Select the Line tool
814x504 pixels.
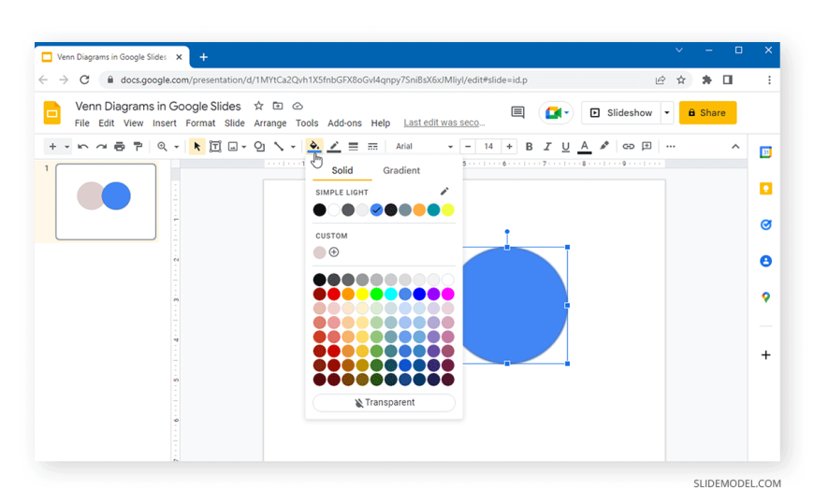[279, 147]
